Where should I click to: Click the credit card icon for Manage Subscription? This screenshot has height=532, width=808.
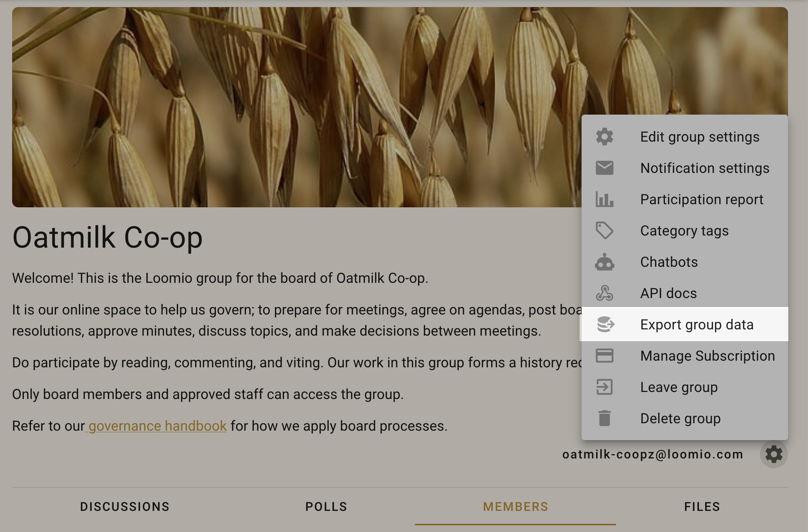[604, 356]
